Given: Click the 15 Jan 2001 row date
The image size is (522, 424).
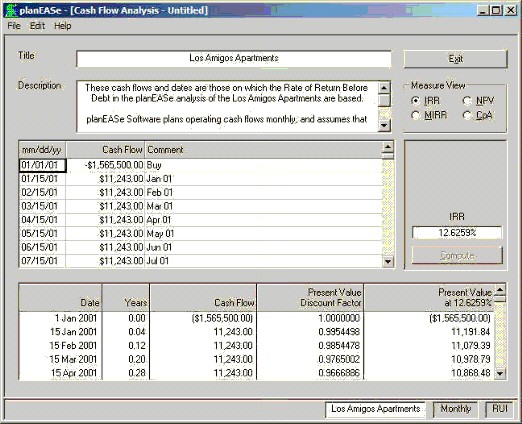Looking at the screenshot, I should click(x=73, y=332).
